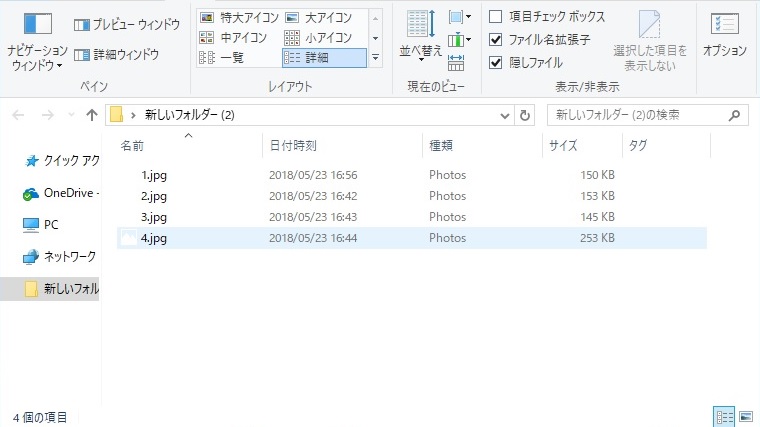Viewport: 760px width, 427px height.
Task: Toggle the Details pane (詳細ウィンドウ)
Action: pos(117,54)
